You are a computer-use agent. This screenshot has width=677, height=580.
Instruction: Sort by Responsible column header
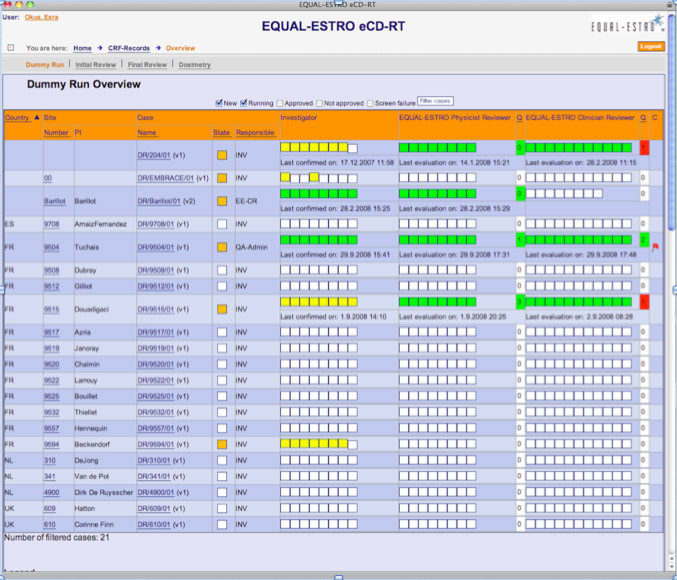pos(255,133)
